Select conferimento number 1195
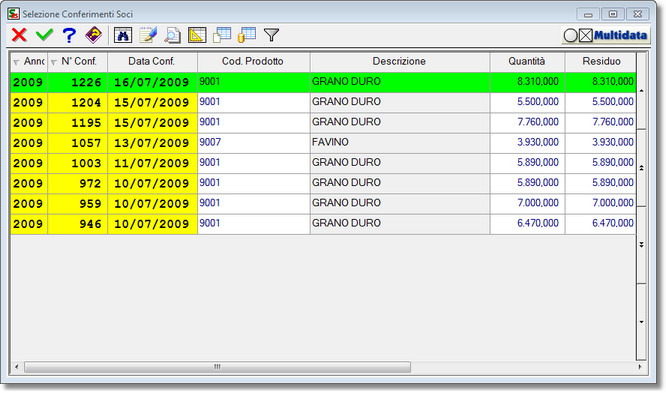Viewport: 666px width, 393px height. point(78,123)
